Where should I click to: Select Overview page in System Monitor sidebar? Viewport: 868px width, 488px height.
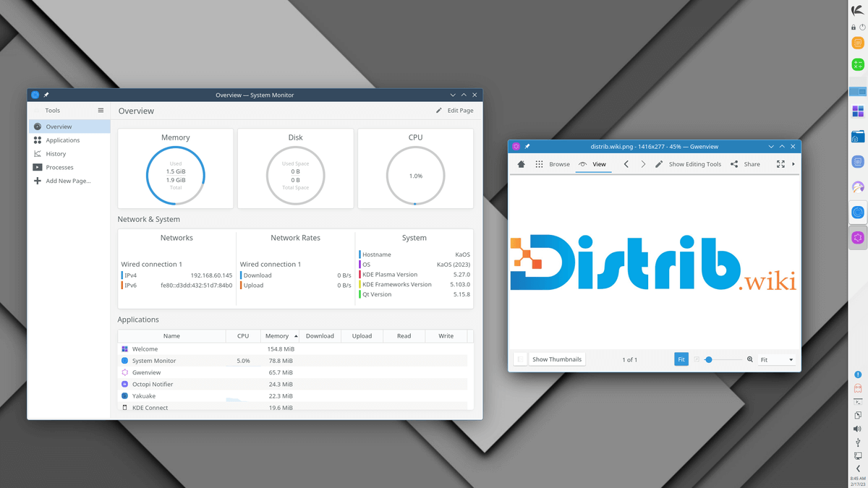(x=69, y=127)
